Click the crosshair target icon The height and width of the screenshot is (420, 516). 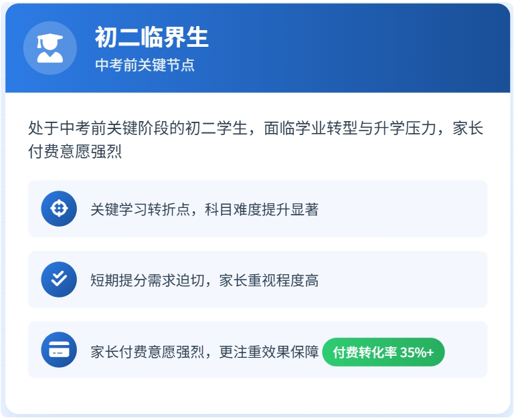point(59,209)
